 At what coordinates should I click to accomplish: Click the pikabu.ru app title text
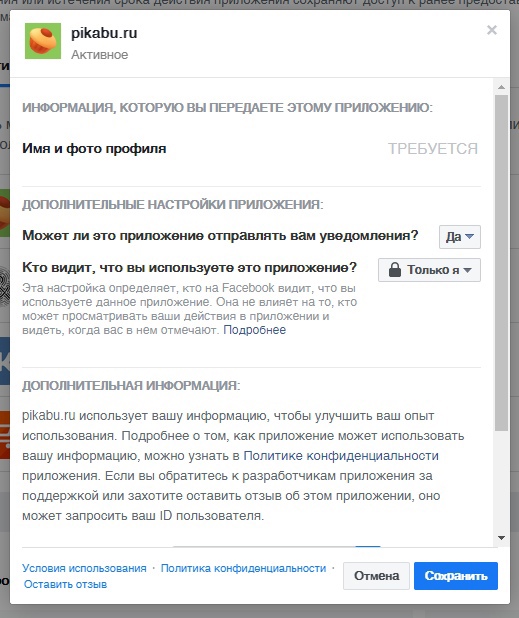[104, 33]
